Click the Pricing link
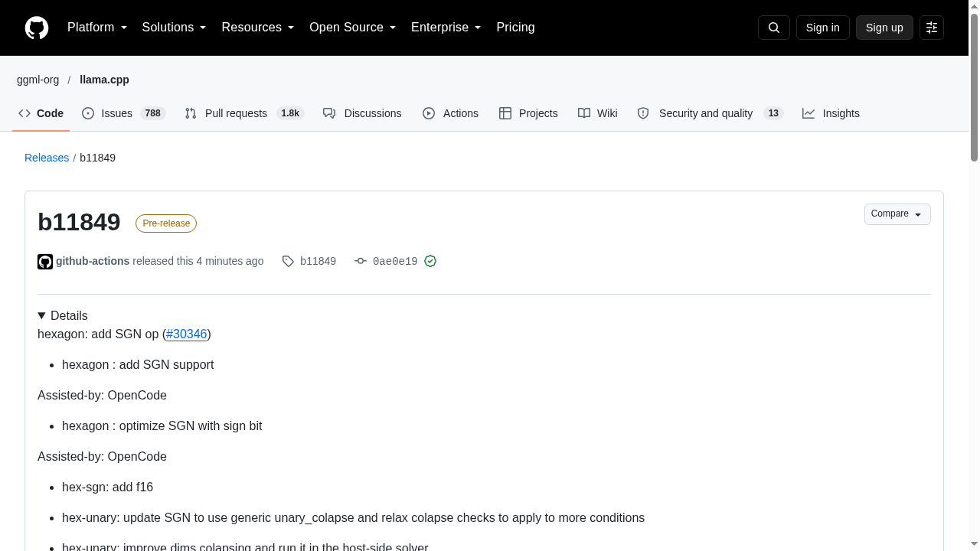Viewport: 980px width, 551px height. [x=515, y=28]
